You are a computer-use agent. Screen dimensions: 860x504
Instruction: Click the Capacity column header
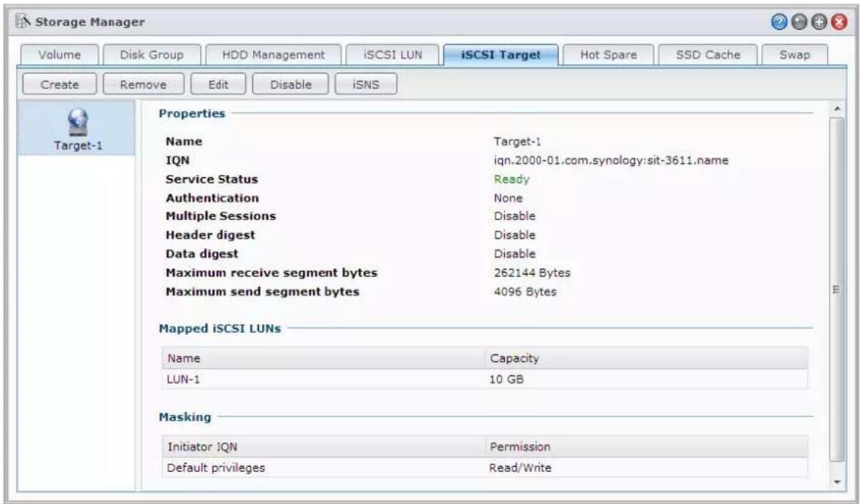[x=647, y=358]
